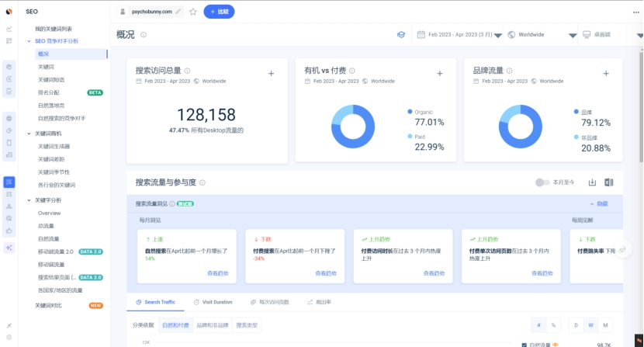Open the Worldwide country dropdown
The height and width of the screenshot is (347, 644).
(x=542, y=35)
